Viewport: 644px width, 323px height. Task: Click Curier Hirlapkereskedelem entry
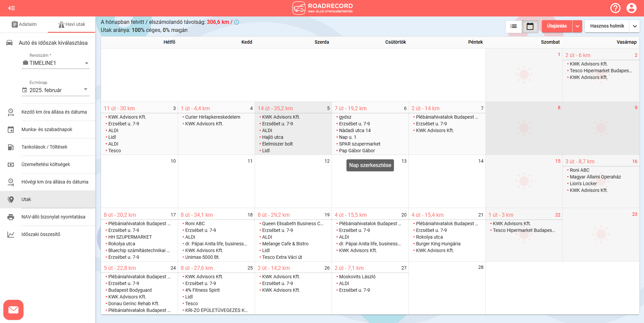[213, 117]
